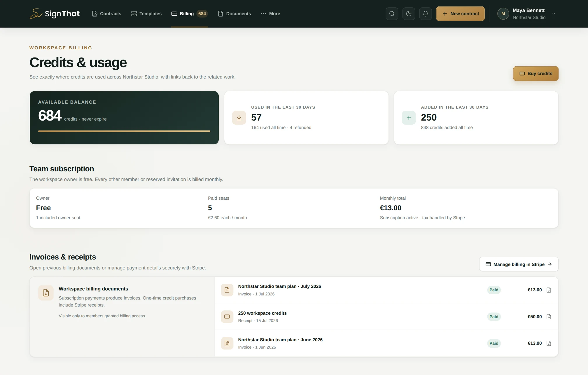The width and height of the screenshot is (588, 376).
Task: Click the 57 used in last 30 days value
Action: pos(256,117)
